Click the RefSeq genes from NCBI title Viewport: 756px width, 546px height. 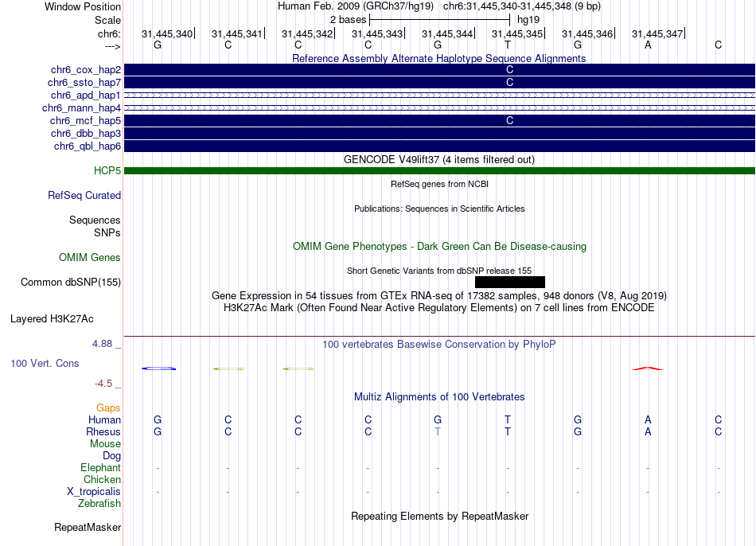(439, 184)
